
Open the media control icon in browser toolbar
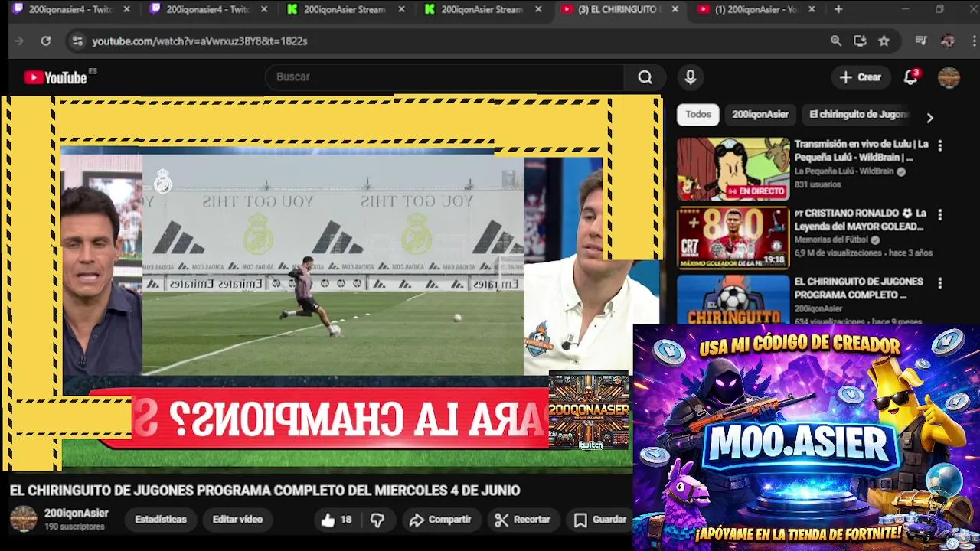pos(921,41)
